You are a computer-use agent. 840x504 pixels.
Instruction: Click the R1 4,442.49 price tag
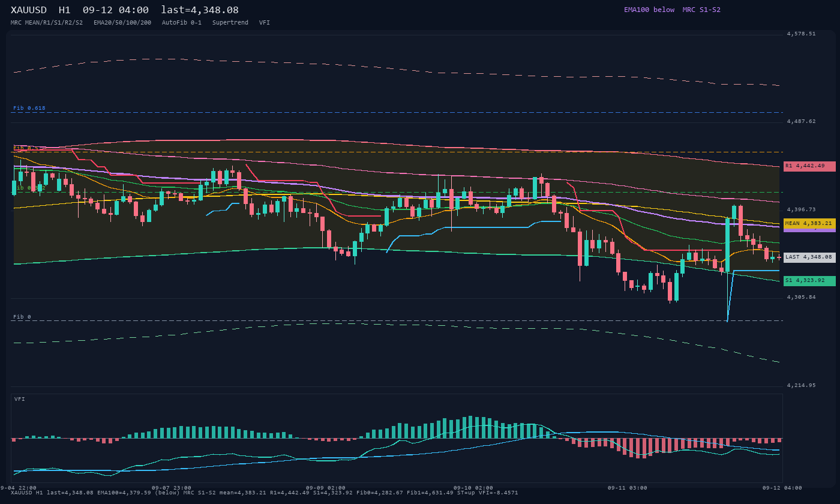pyautogui.click(x=809, y=166)
